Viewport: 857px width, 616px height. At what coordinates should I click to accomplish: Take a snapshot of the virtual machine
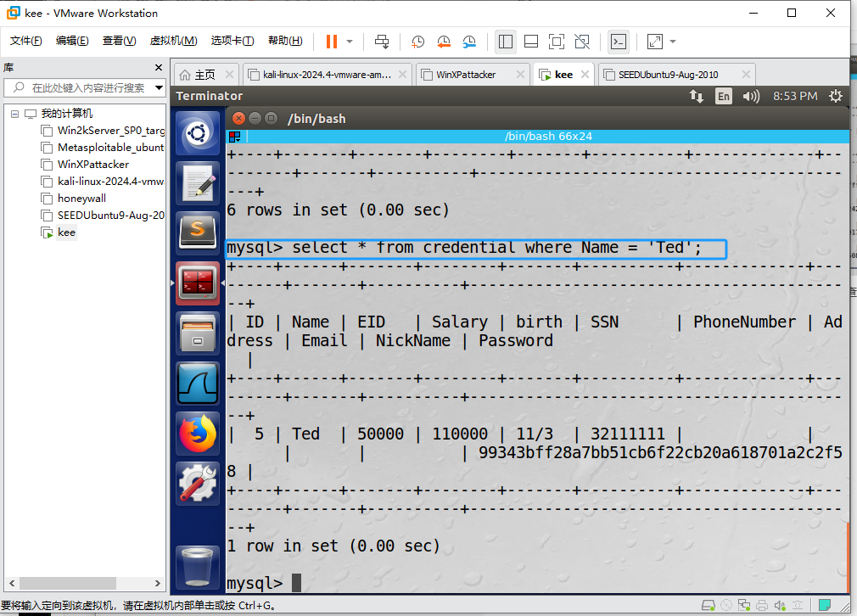click(x=417, y=42)
